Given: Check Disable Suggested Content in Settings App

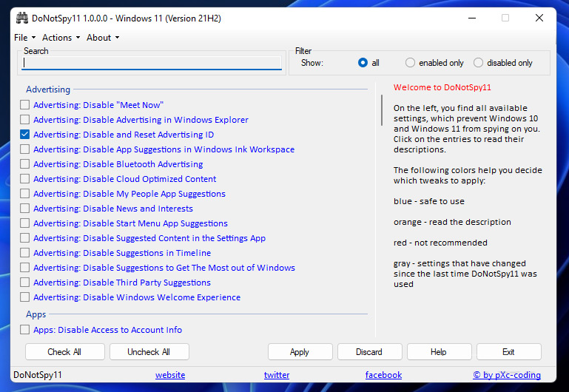Looking at the screenshot, I should pyautogui.click(x=24, y=238).
